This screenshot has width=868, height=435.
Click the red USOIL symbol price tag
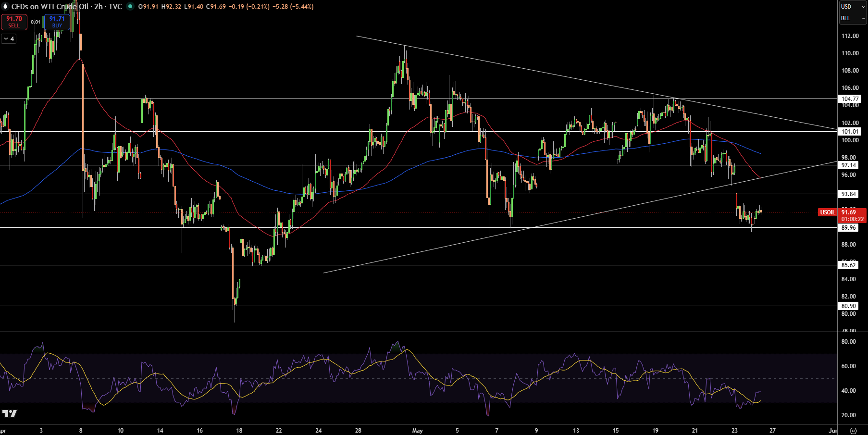(827, 212)
